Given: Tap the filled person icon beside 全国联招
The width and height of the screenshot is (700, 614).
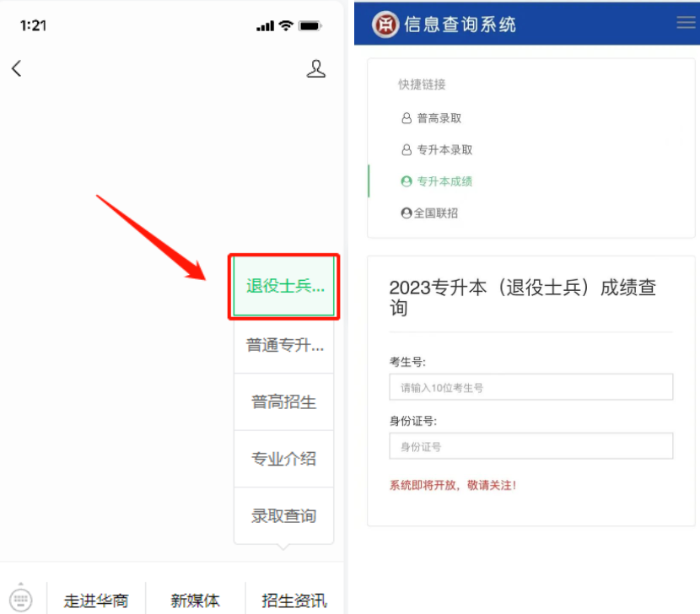Looking at the screenshot, I should [407, 213].
